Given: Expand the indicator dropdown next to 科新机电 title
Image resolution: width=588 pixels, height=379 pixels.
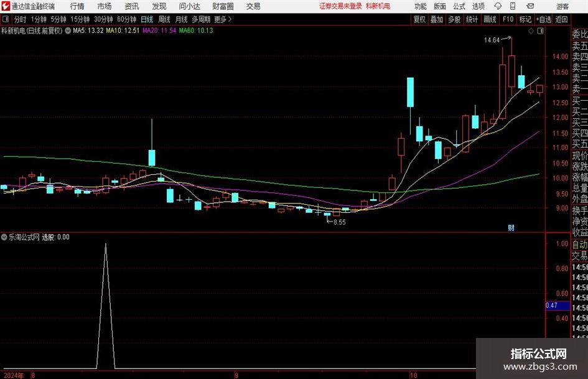Looking at the screenshot, I should tap(68, 30).
